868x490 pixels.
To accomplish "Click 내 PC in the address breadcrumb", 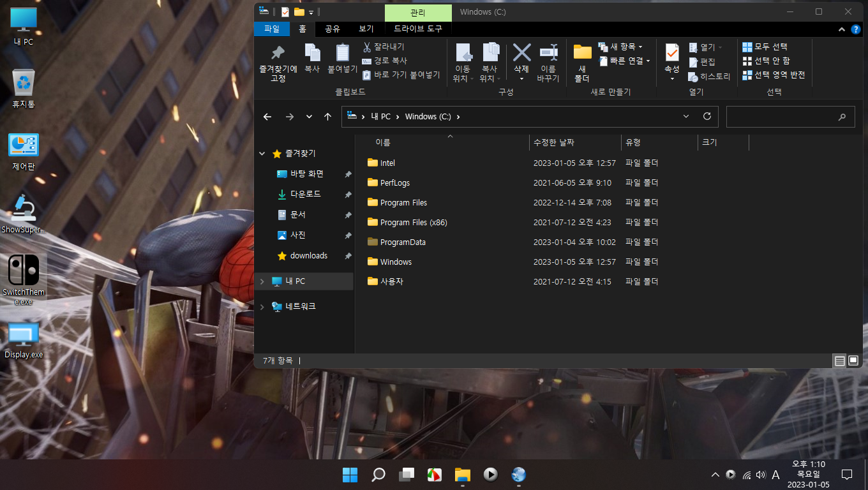I will click(x=380, y=117).
